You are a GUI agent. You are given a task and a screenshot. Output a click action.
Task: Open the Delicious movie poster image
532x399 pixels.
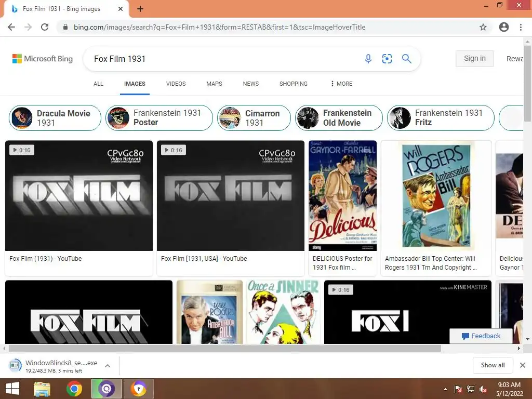(x=343, y=196)
